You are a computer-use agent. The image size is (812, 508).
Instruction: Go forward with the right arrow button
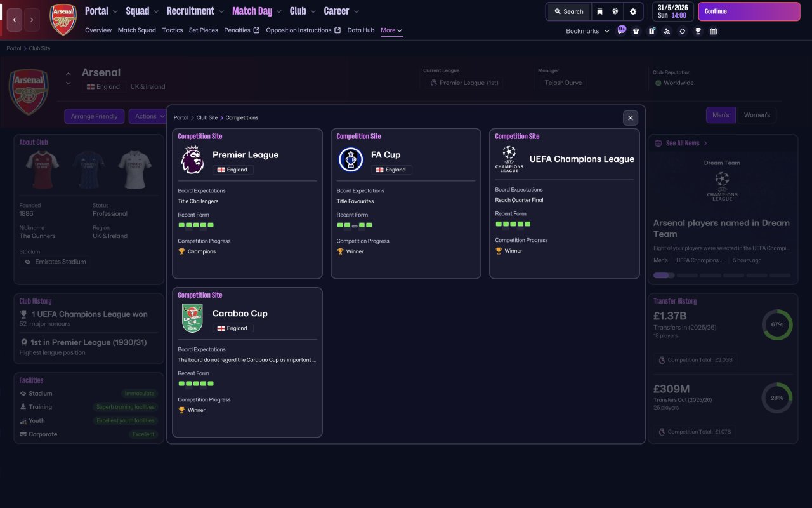[x=32, y=20]
